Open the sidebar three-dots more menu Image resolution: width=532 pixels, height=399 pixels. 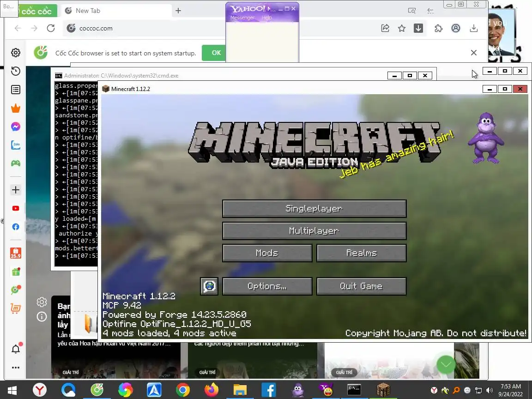tap(16, 368)
